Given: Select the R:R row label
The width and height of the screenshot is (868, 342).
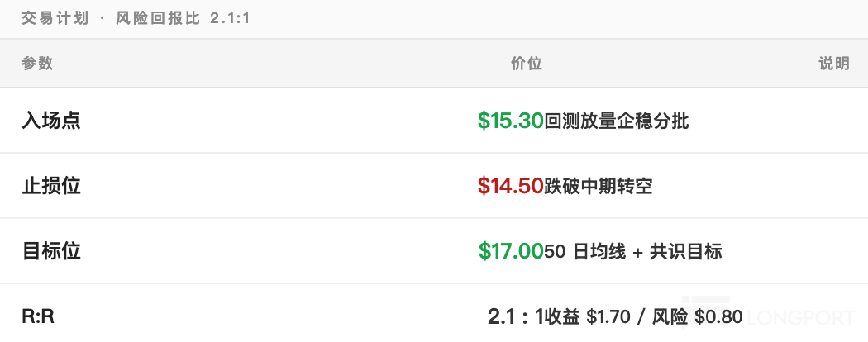Looking at the screenshot, I should coord(38,316).
